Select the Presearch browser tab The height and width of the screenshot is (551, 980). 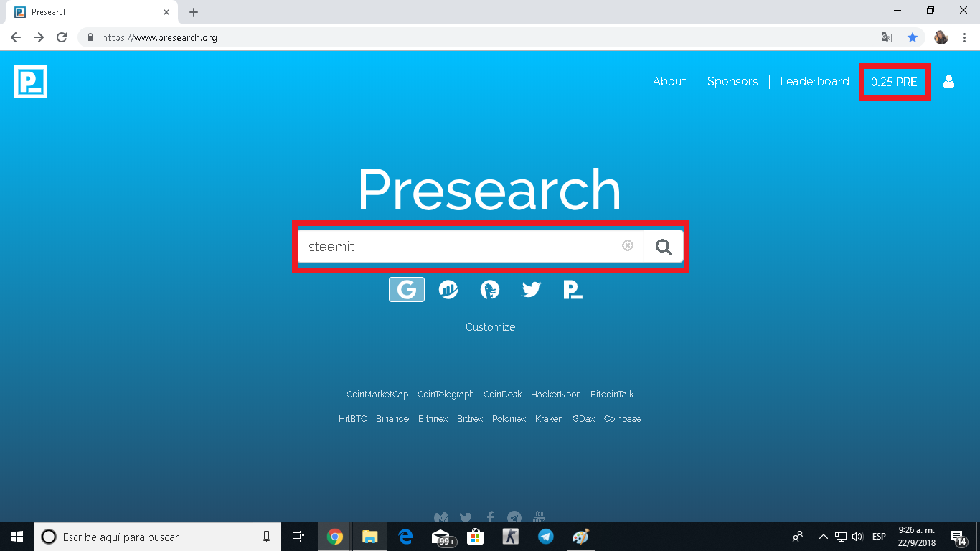coord(92,12)
